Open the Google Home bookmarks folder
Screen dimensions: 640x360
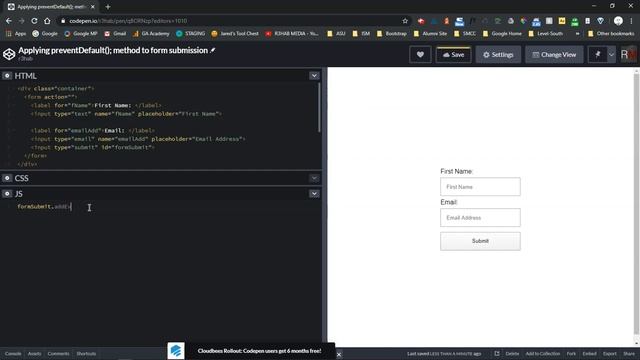(502, 33)
